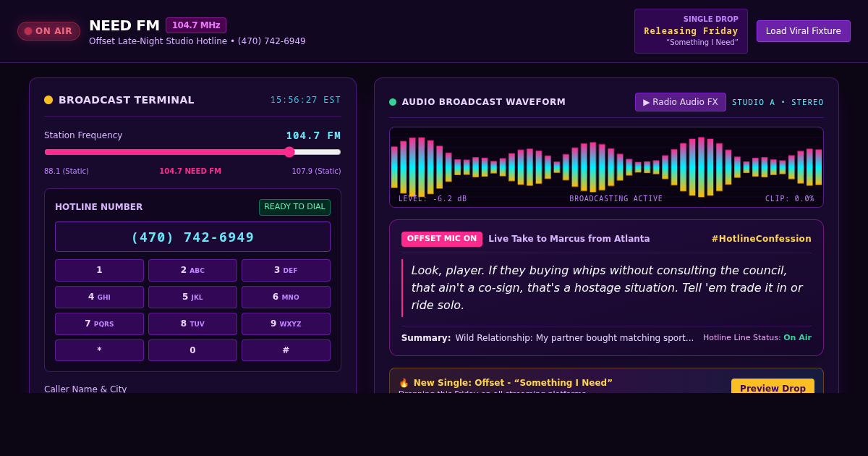The height and width of the screenshot is (456, 868).
Task: Click the audio broadcast waveform display
Action: tap(606, 167)
